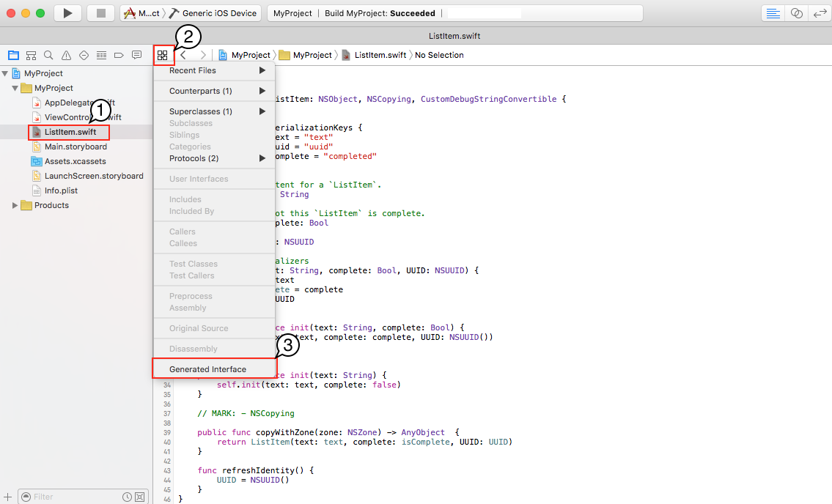
Task: Click the related items grid icon
Action: (163, 55)
